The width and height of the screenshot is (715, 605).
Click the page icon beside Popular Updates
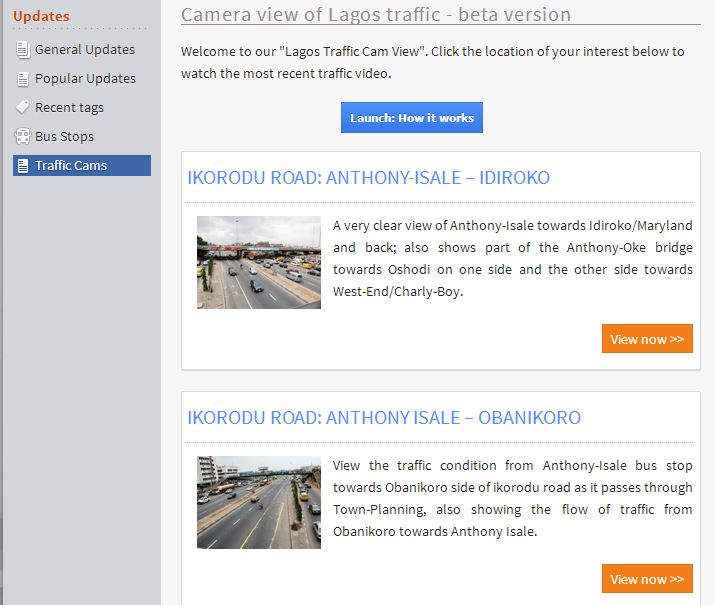click(x=22, y=78)
